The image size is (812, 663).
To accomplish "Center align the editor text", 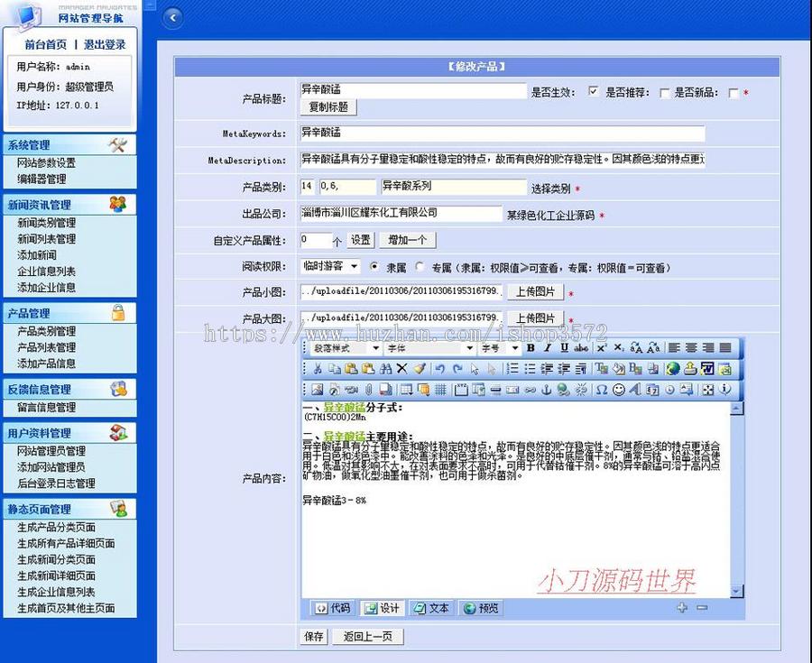I will (x=691, y=348).
